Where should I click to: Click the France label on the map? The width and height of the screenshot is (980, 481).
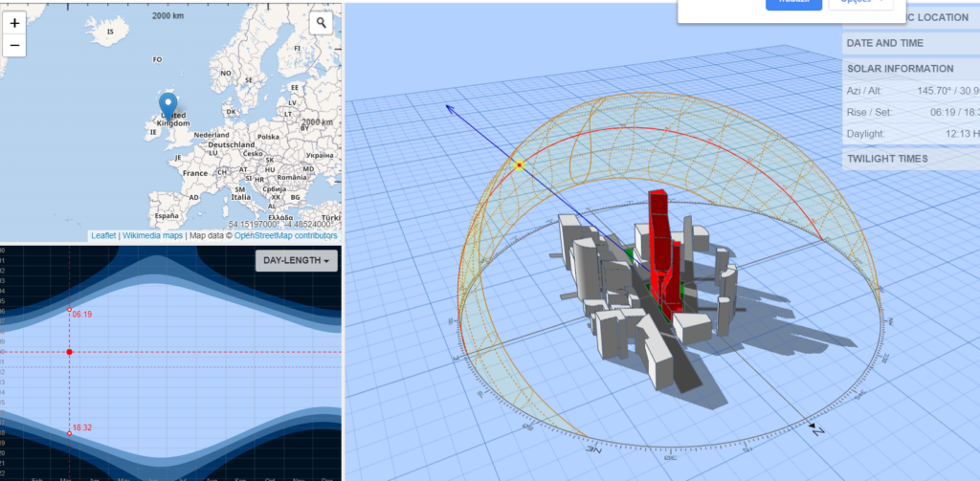pyautogui.click(x=194, y=173)
